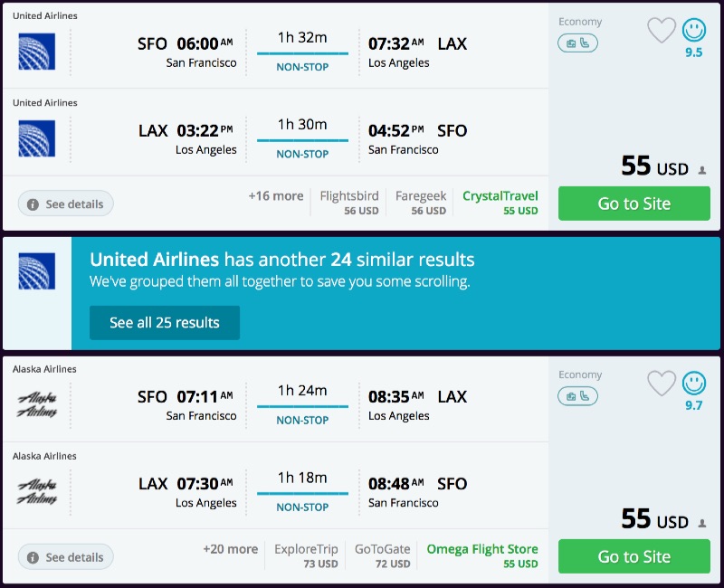Image resolution: width=724 pixels, height=588 pixels.
Task: Show the +16 more booking sites
Action: click(x=276, y=195)
